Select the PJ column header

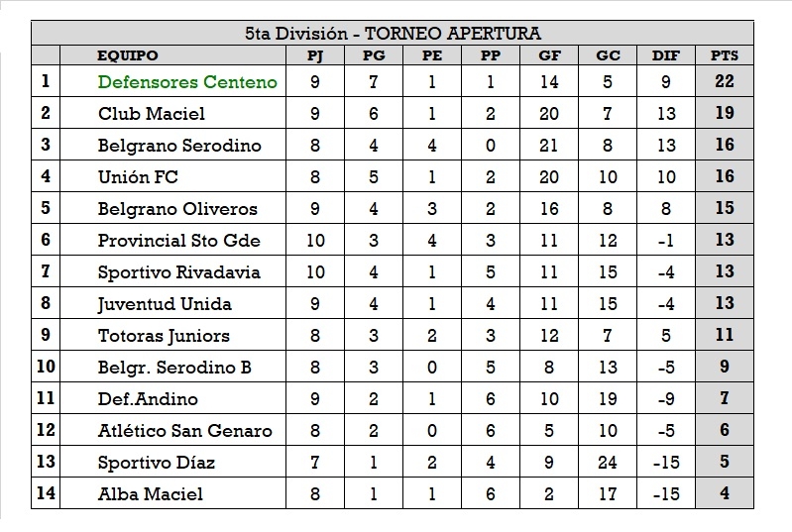(315, 55)
